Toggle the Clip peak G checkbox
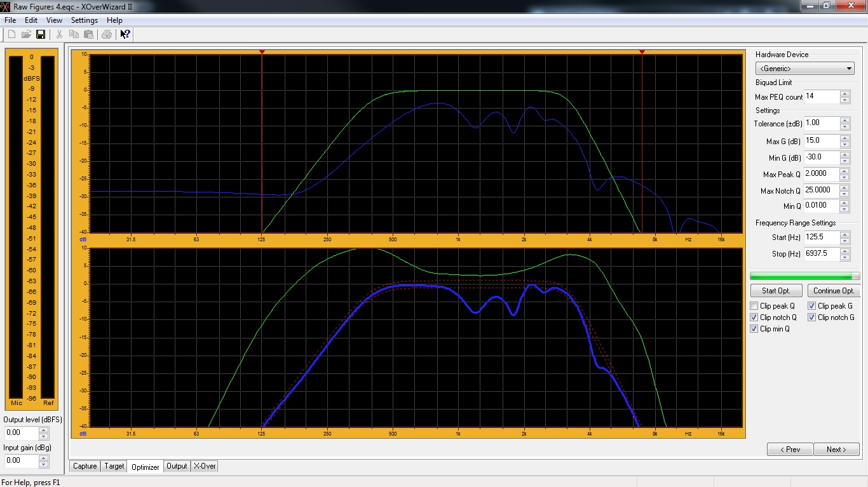The width and height of the screenshot is (868, 487). pos(812,306)
